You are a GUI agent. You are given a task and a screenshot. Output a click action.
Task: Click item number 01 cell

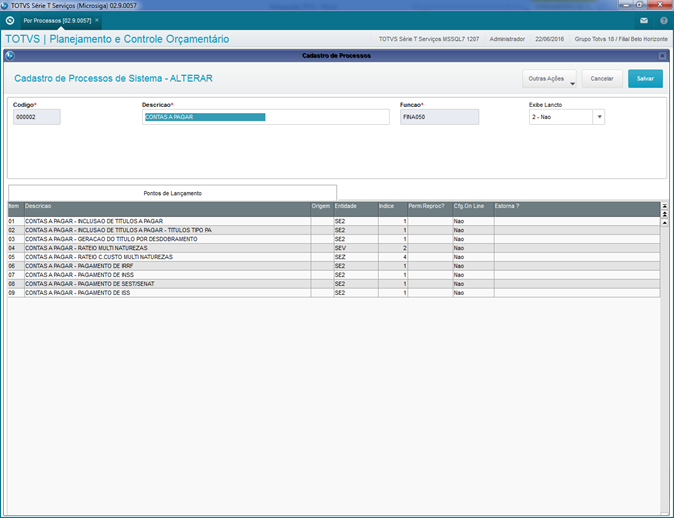pos(16,221)
